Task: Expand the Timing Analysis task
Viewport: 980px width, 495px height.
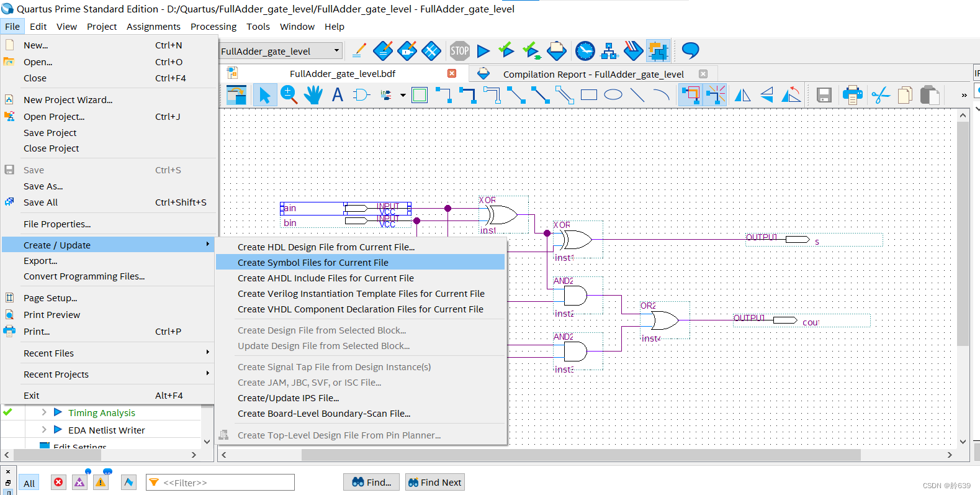Action: 43,412
